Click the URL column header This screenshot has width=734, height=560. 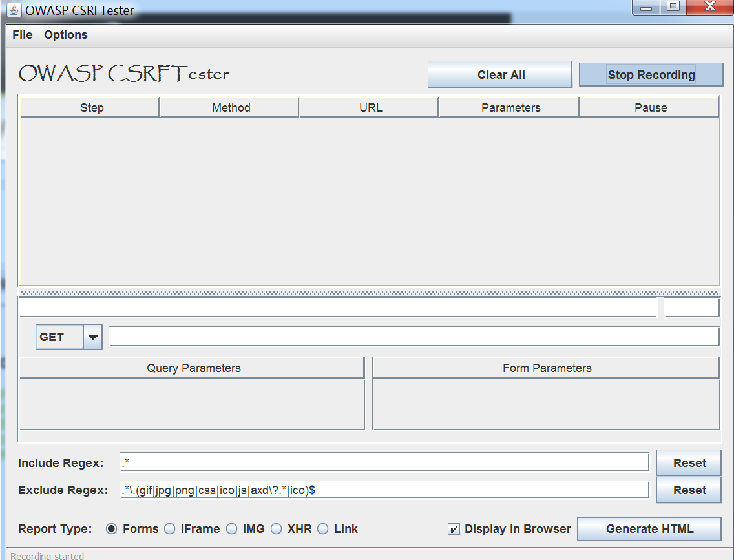369,108
